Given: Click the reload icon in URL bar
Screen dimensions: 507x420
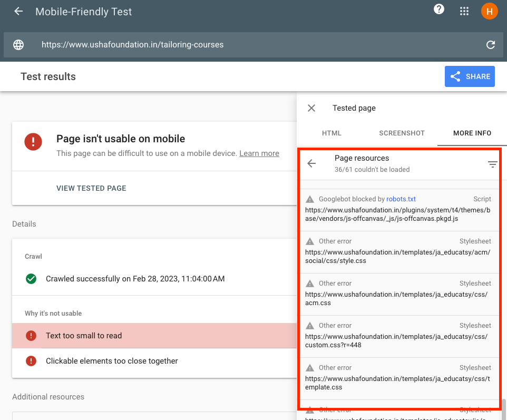Looking at the screenshot, I should tap(491, 45).
